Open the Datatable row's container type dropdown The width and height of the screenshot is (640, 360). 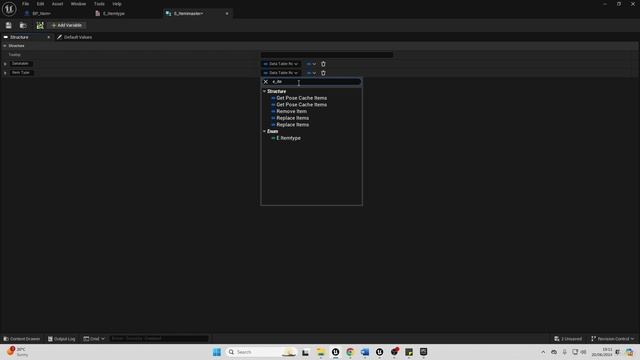click(311, 64)
